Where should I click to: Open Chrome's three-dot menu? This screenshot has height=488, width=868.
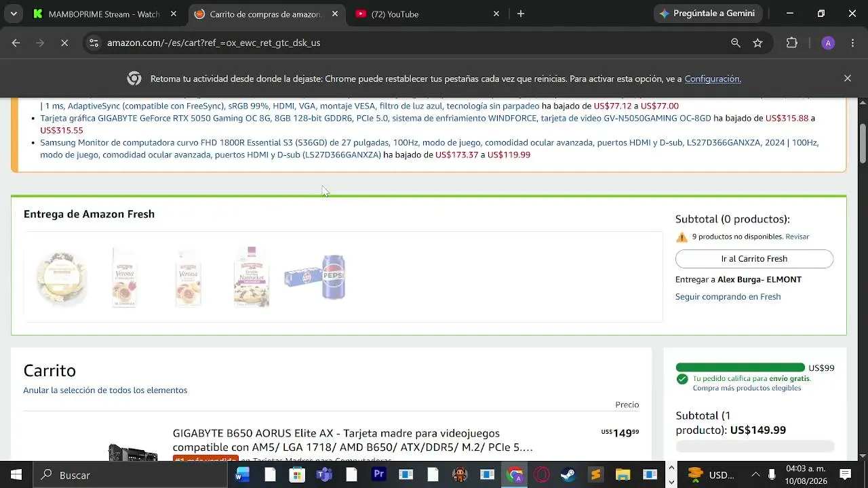[x=852, y=43]
